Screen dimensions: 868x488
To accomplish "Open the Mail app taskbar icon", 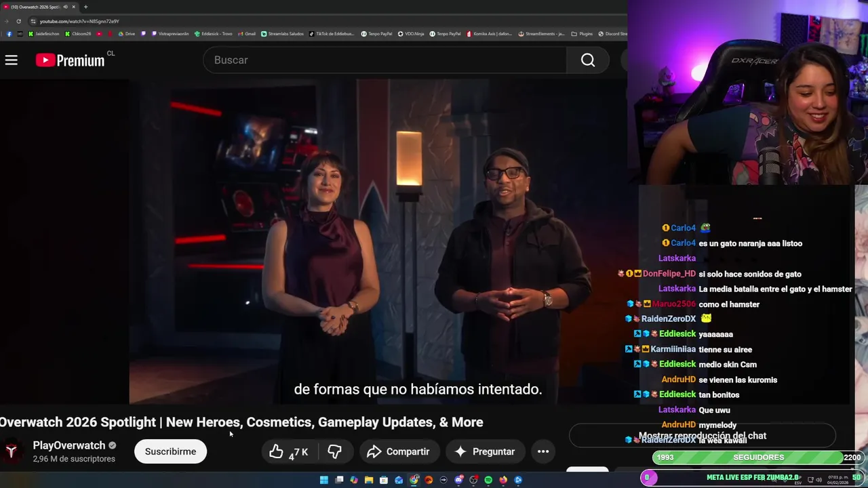I will coord(399,480).
